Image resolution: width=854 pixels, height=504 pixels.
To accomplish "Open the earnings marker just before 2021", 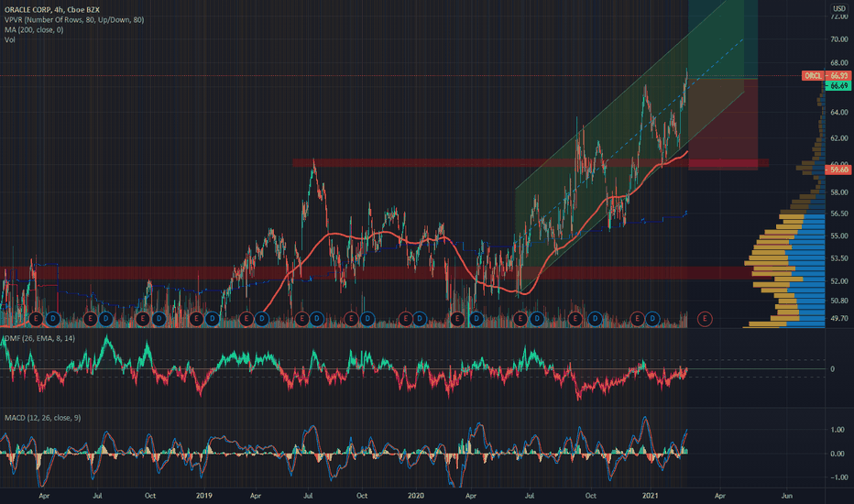I will (637, 319).
